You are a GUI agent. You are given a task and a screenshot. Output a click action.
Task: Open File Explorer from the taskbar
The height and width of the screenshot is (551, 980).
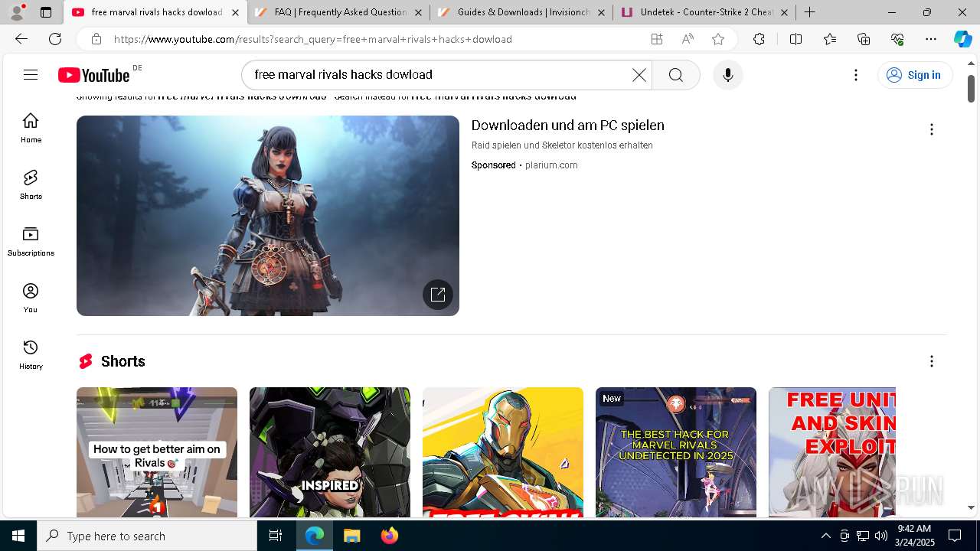click(x=351, y=536)
